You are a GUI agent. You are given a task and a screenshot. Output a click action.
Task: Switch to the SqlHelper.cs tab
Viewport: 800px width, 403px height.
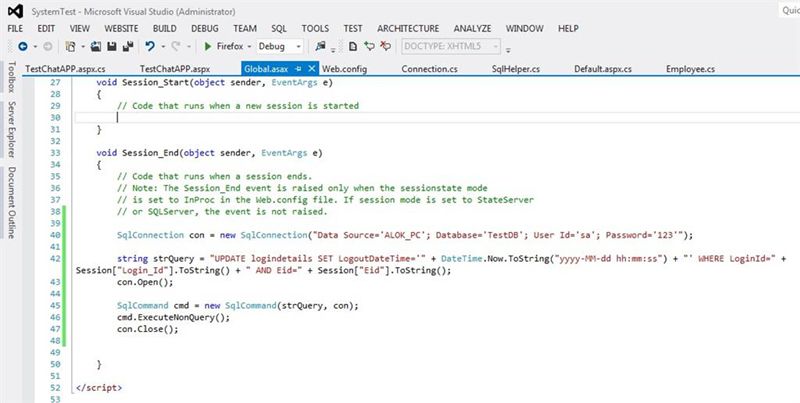[x=516, y=69]
